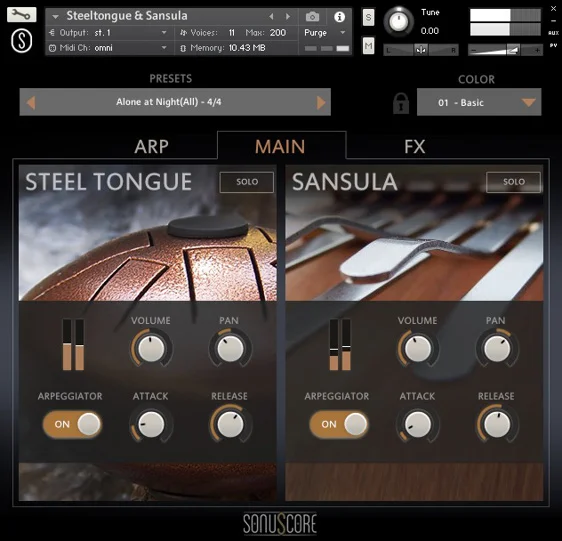Click the volume minus button

[x=473, y=50]
